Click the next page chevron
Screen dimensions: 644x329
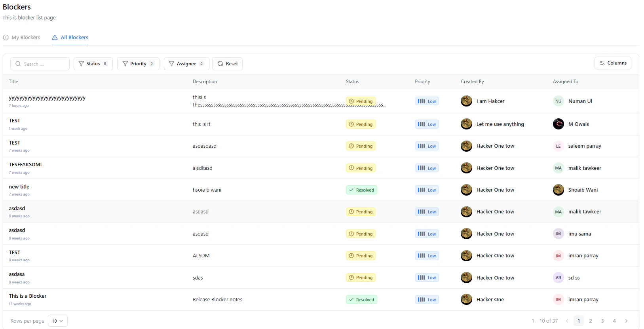coord(626,321)
